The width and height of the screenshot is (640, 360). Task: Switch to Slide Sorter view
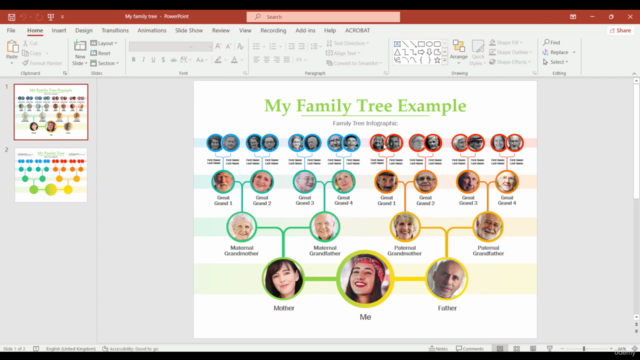[x=517, y=349]
